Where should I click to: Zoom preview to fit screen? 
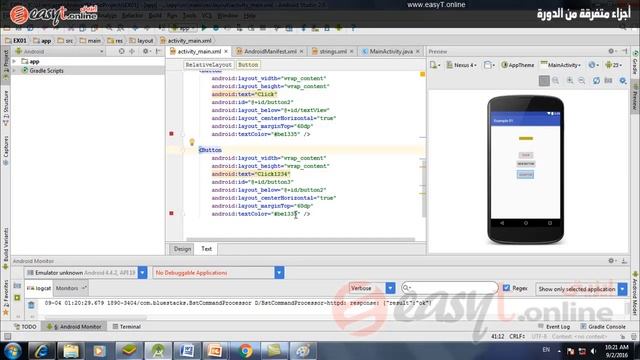tap(544, 80)
